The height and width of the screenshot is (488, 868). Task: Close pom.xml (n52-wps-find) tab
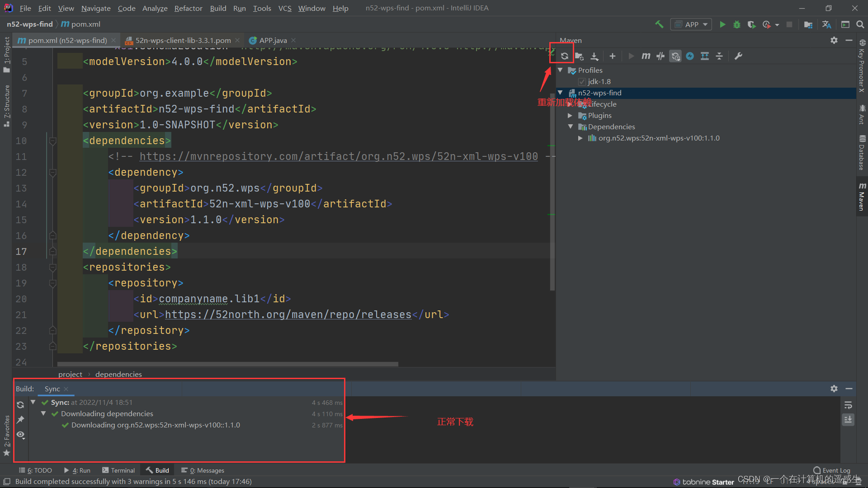point(113,40)
